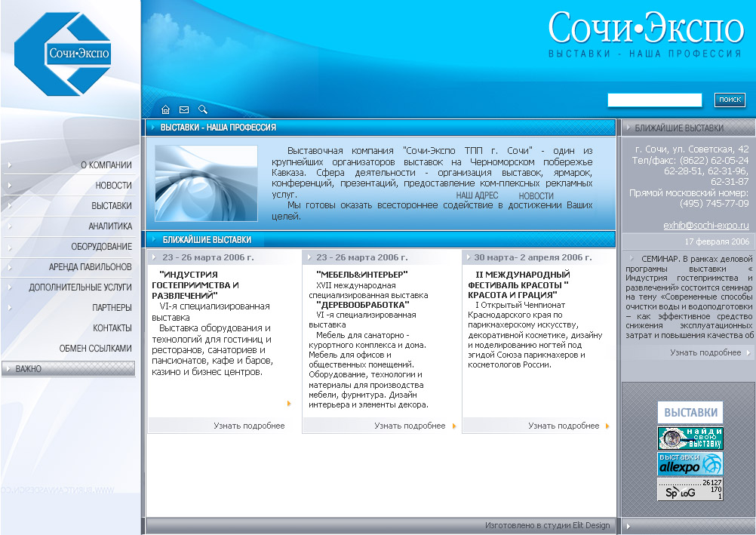The height and width of the screenshot is (535, 756).
Task: Click the abstract blue thumbnail image
Action: (x=207, y=183)
